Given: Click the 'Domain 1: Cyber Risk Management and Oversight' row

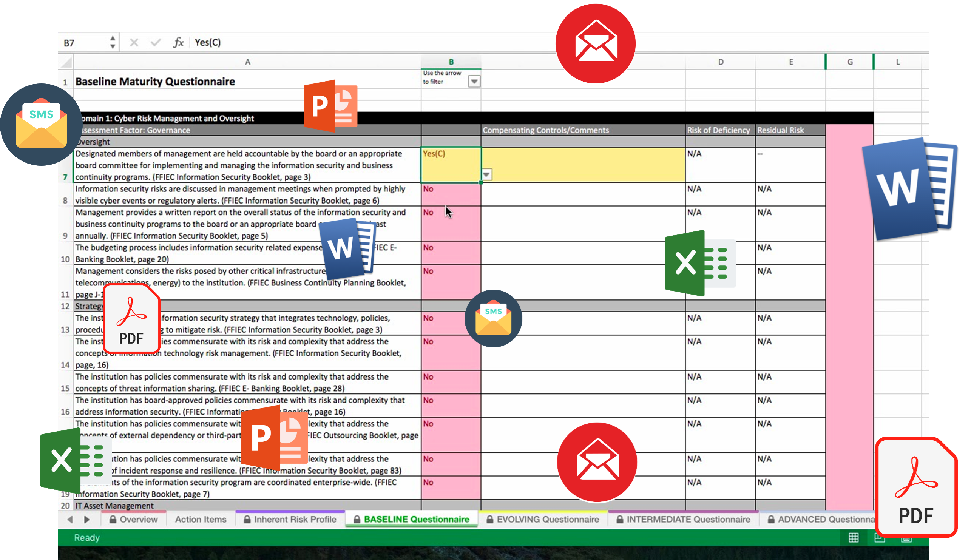Looking at the screenshot, I should [x=473, y=118].
